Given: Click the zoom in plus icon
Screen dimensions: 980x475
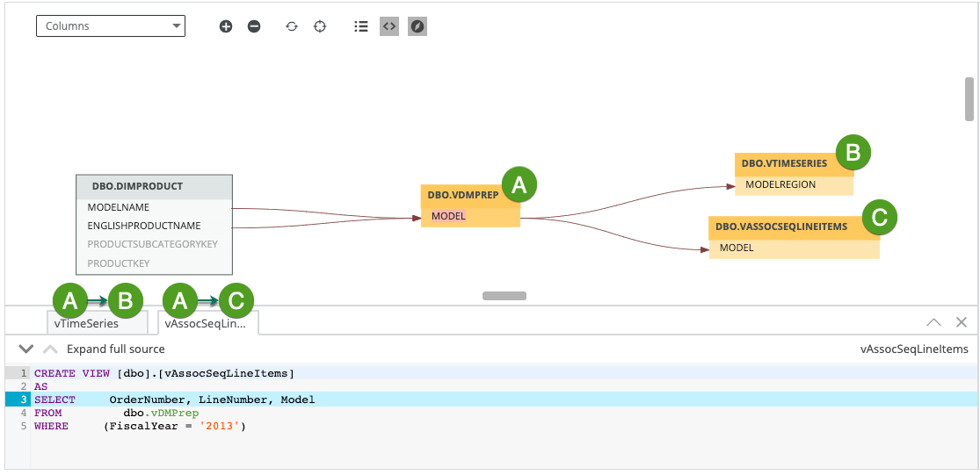Looking at the screenshot, I should tap(226, 26).
